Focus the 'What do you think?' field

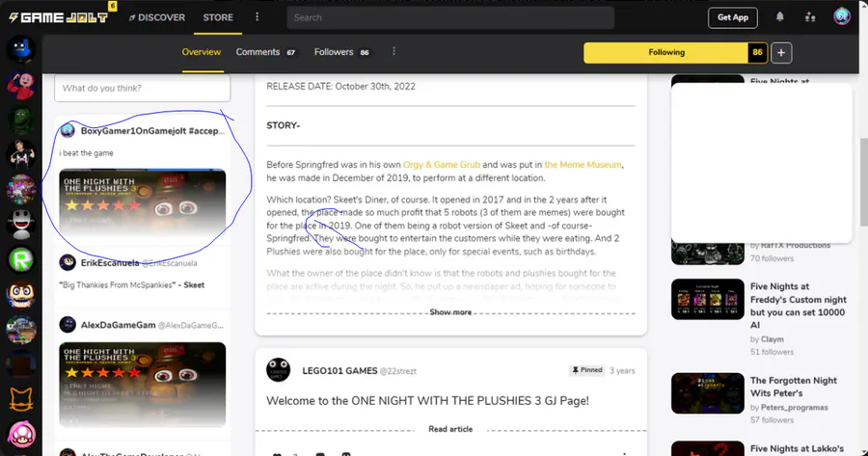pos(143,88)
